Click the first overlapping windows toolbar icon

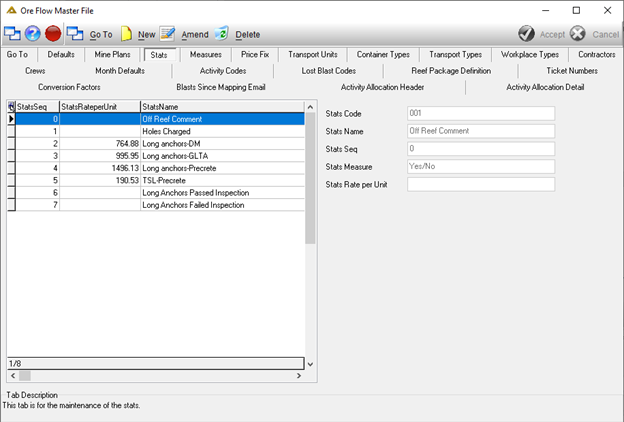click(12, 34)
